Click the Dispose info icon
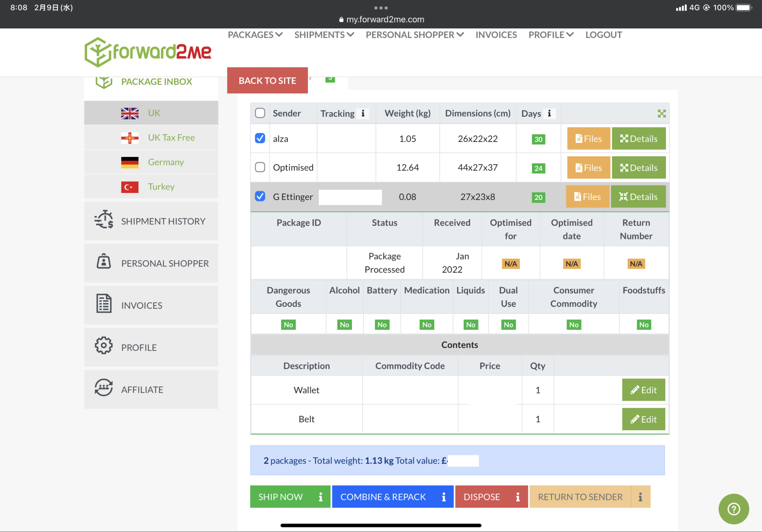 pyautogui.click(x=518, y=497)
